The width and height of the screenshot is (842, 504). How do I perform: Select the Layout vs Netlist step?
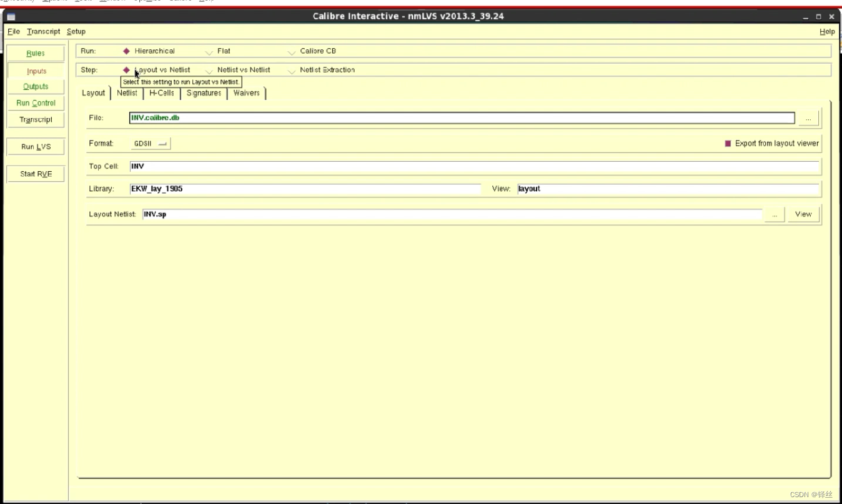(157, 70)
